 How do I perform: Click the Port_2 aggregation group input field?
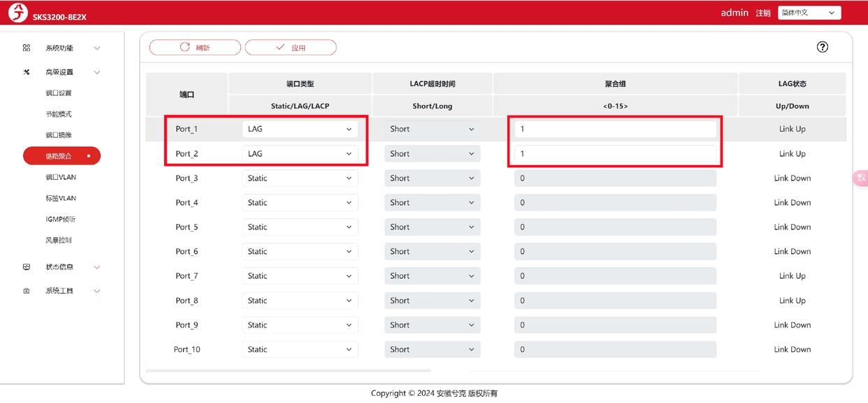coord(615,153)
